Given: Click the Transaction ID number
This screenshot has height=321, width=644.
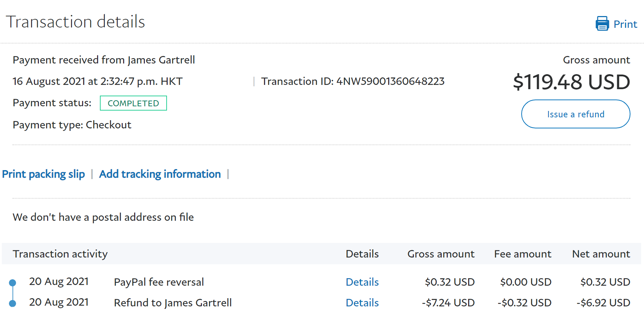Looking at the screenshot, I should (390, 81).
